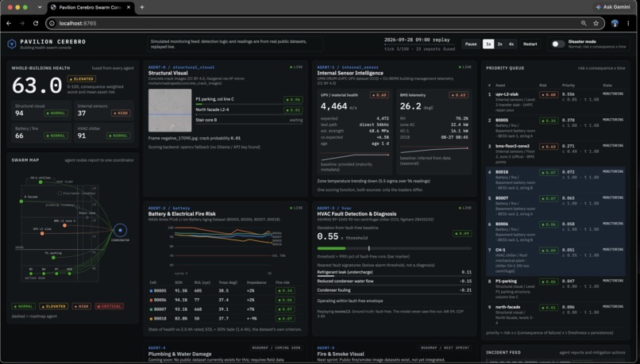Bookmark this page with the star icon
Image resolution: width=640 pixels, height=364 pixels.
click(596, 23)
